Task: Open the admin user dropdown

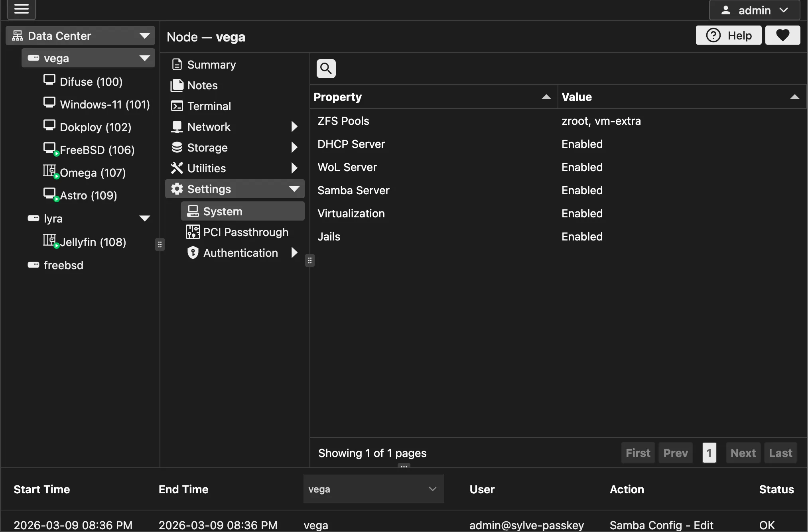Action: pyautogui.click(x=754, y=10)
